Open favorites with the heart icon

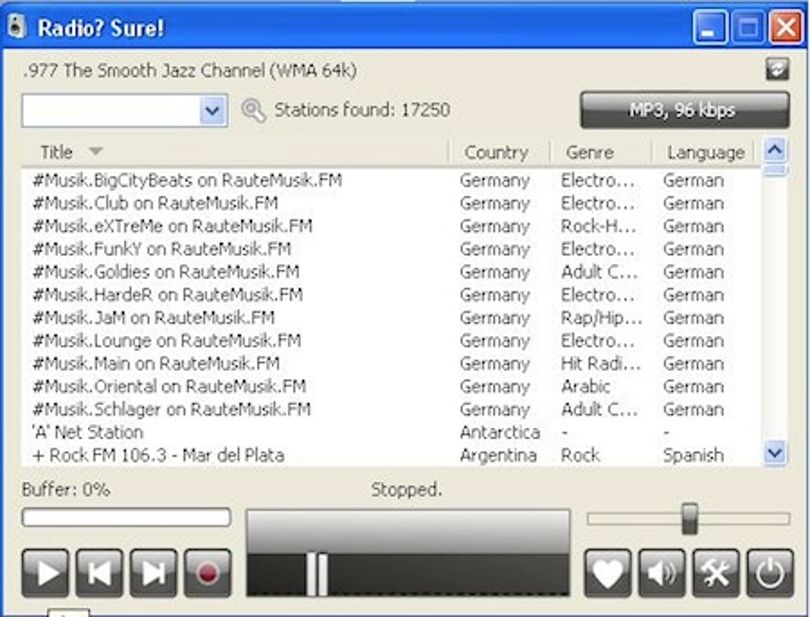(x=608, y=573)
